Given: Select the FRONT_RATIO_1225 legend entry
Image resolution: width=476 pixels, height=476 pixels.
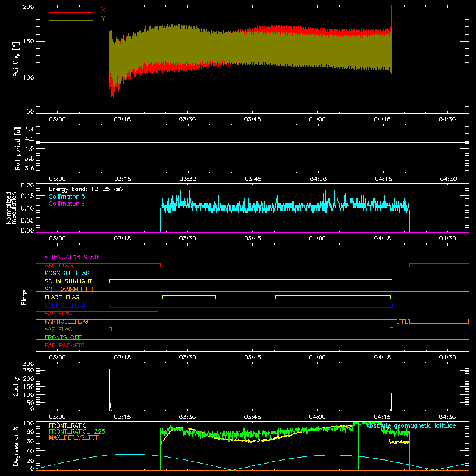Looking at the screenshot, I should pyautogui.click(x=77, y=431).
